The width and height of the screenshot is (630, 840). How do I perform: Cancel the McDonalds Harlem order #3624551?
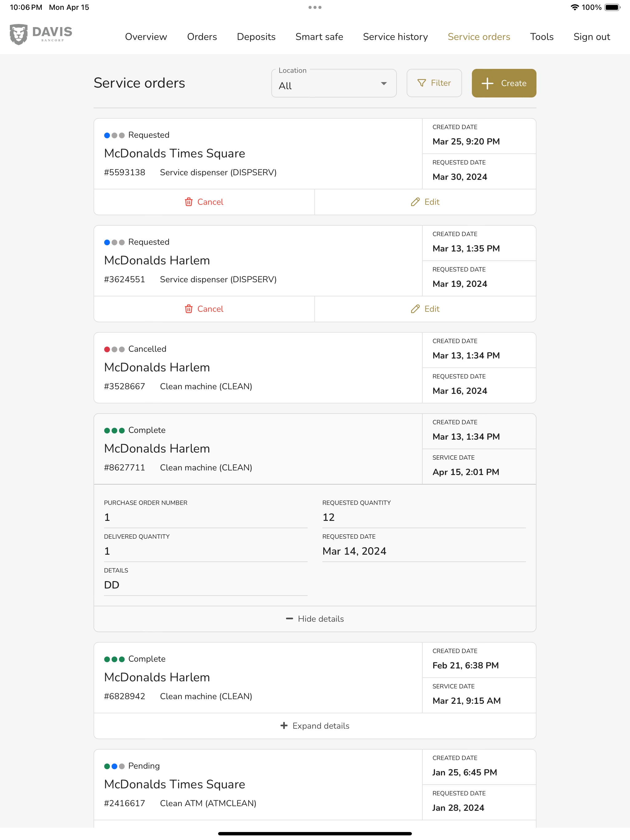pyautogui.click(x=205, y=309)
